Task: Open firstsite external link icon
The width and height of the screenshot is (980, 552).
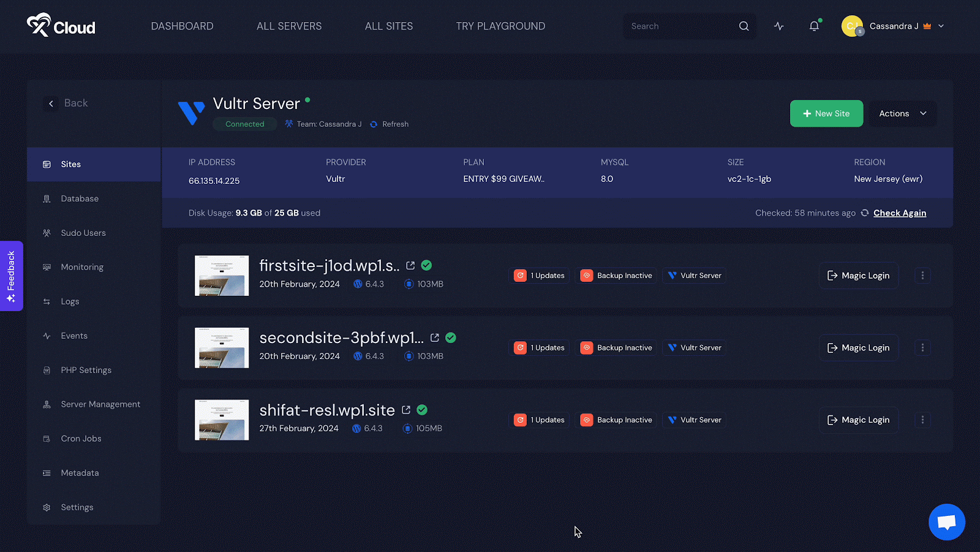Action: pos(410,265)
